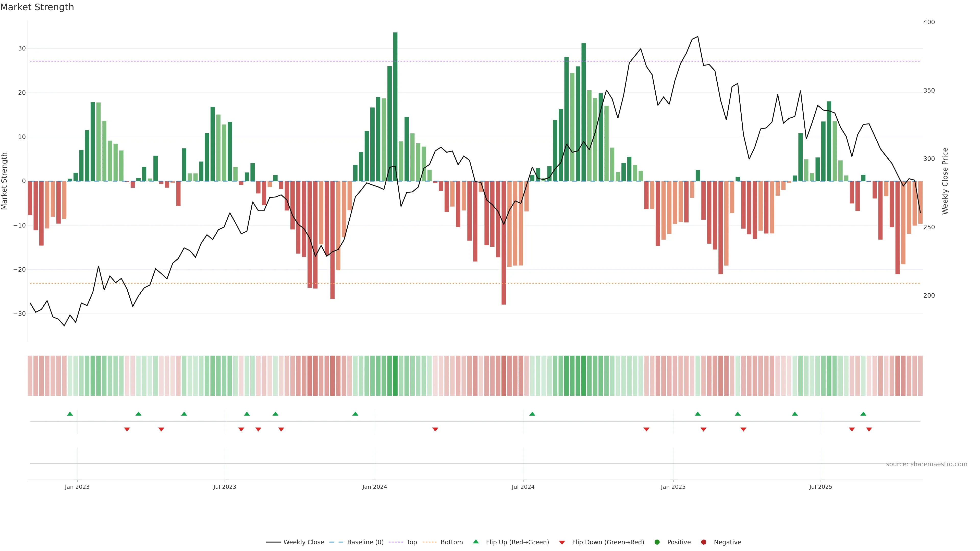The height and width of the screenshot is (551, 980).
Task: Click the Weekly Close Price axis title
Action: pyautogui.click(x=945, y=181)
